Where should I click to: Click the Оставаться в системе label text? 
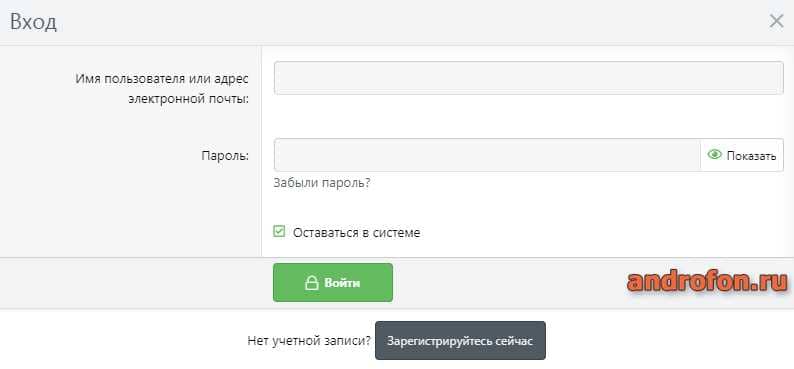356,233
